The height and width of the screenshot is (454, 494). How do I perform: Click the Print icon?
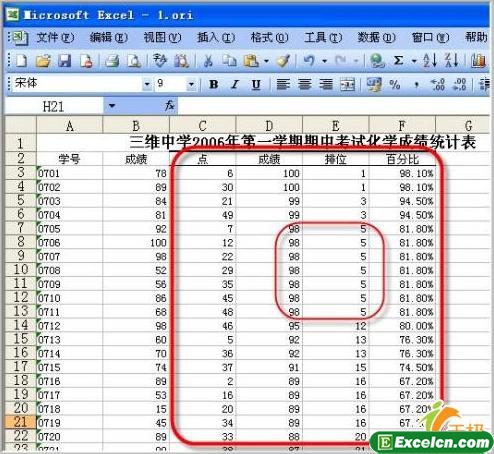coord(112,61)
